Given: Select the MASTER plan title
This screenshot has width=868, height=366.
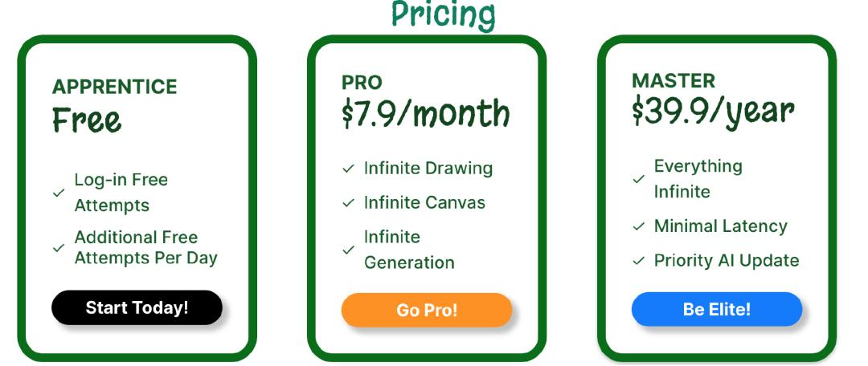Looking at the screenshot, I should [674, 81].
